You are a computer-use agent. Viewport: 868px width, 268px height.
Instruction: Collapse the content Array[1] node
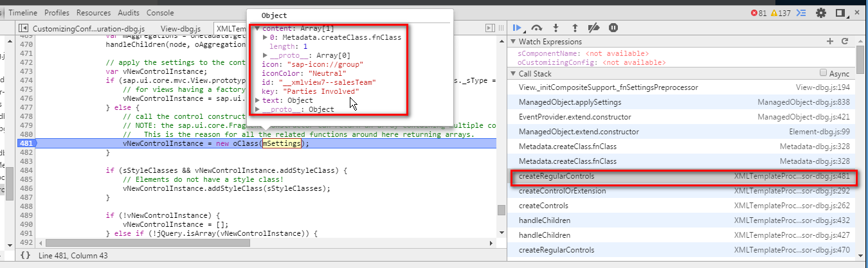(x=258, y=29)
